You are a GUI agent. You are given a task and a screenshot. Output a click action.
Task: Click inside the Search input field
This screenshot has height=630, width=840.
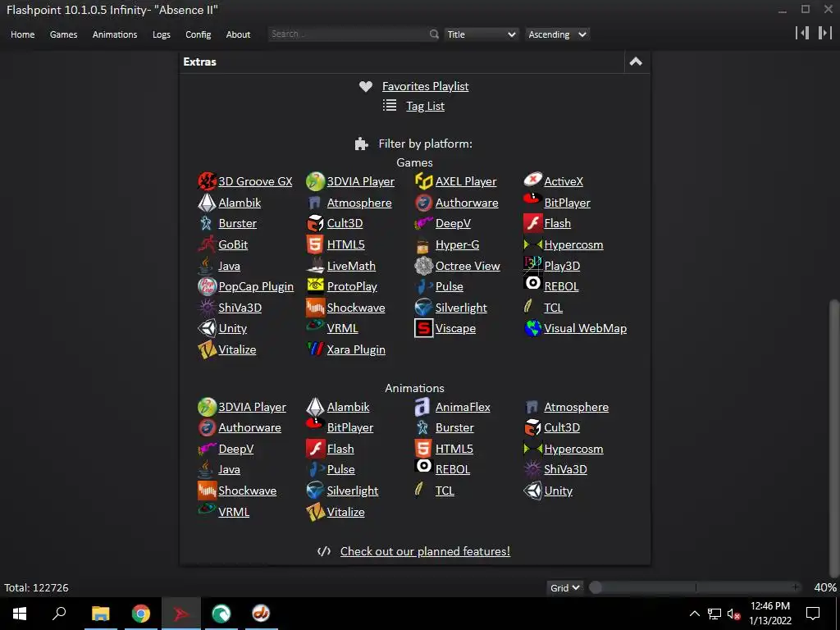coord(348,34)
